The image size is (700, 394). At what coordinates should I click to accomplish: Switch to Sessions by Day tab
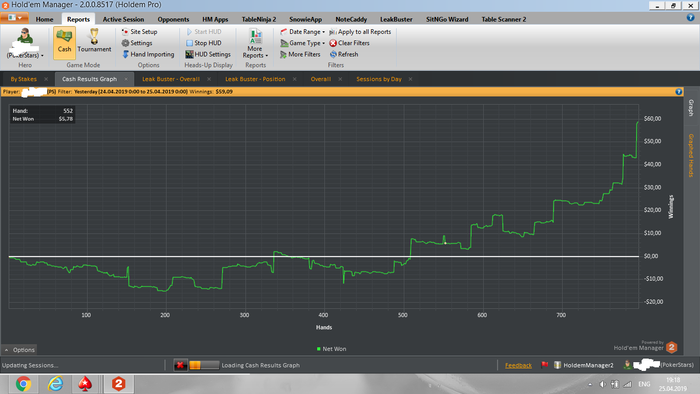pyautogui.click(x=379, y=79)
